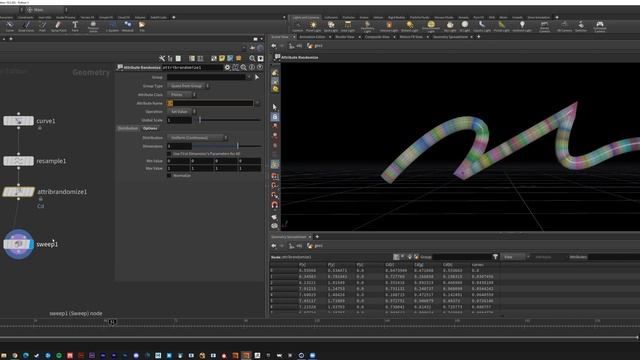Viewport: 640px width, 360px height.
Task: Toggle the Normalize checkbox
Action: pos(169,176)
